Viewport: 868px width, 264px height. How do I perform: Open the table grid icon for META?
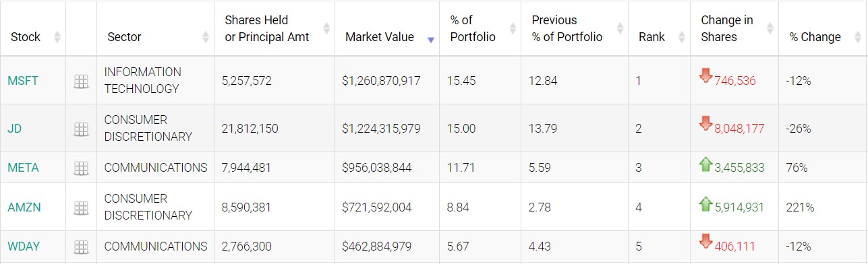(81, 168)
